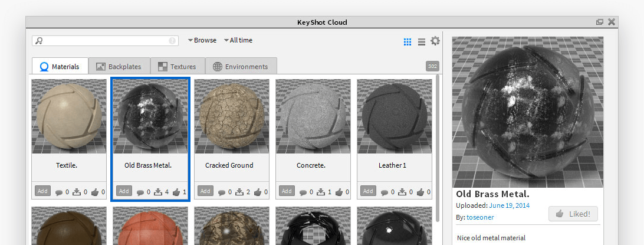
Task: Click download icon on Leather 1 card
Action: point(402,191)
